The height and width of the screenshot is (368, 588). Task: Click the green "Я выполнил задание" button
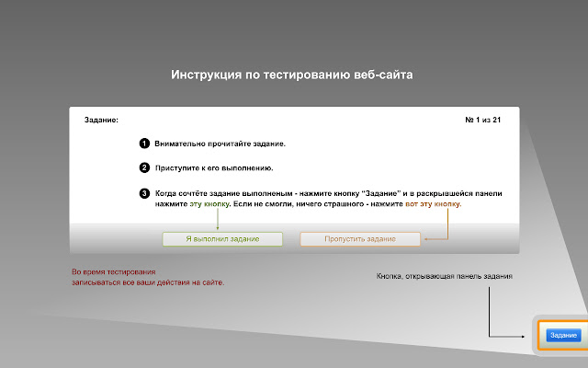tap(222, 239)
